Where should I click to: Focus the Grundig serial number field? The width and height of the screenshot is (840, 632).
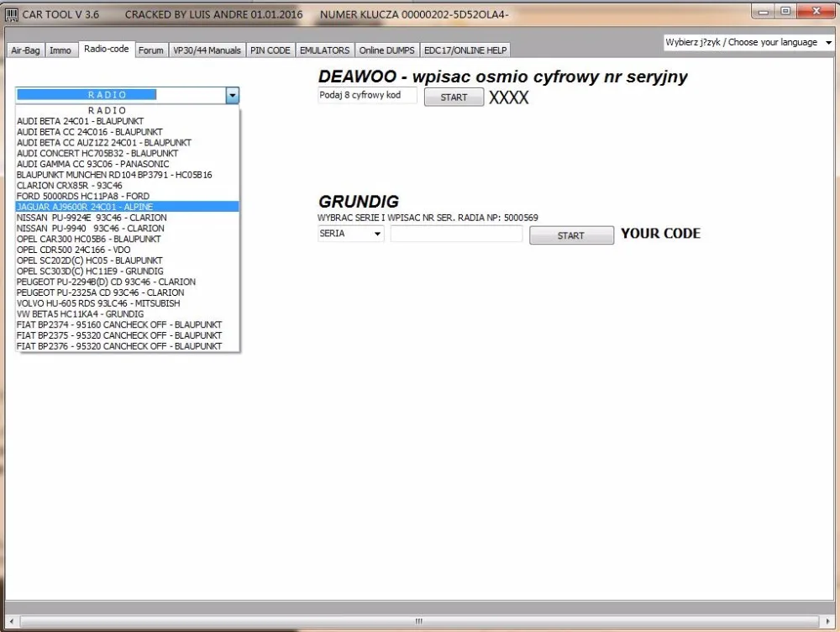456,234
